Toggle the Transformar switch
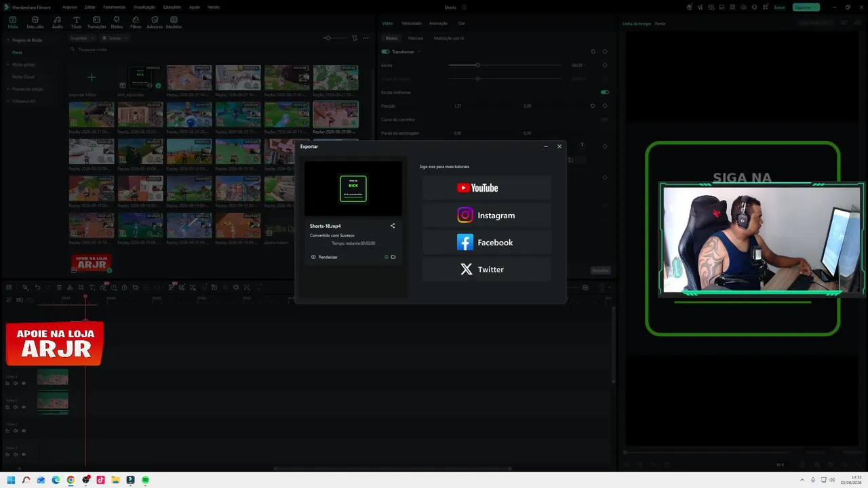The image size is (868, 488). [385, 52]
